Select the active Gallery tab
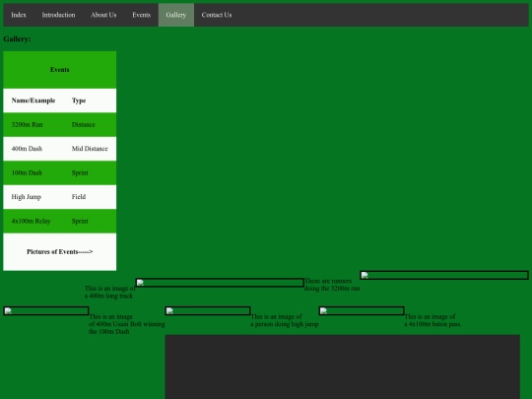Viewport: 532px width, 399px height. coord(176,15)
